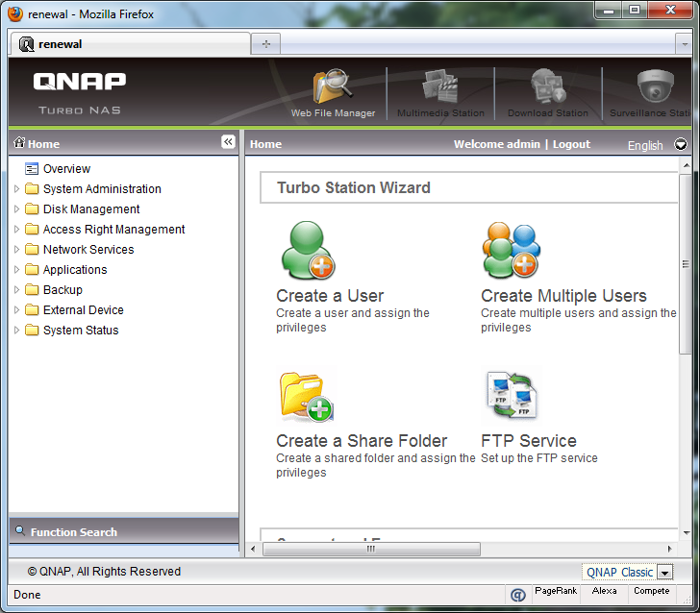Launch Download Station icon
Image resolution: width=700 pixels, height=613 pixels.
click(548, 88)
